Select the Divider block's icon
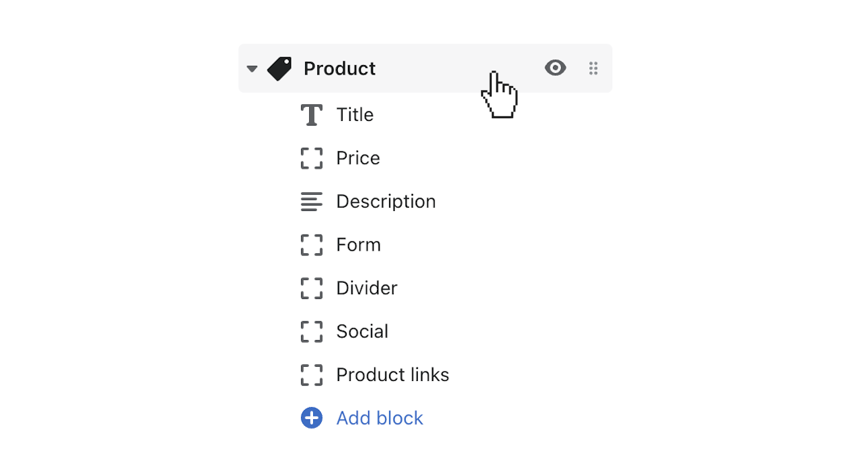This screenshot has width=868, height=473. [312, 288]
